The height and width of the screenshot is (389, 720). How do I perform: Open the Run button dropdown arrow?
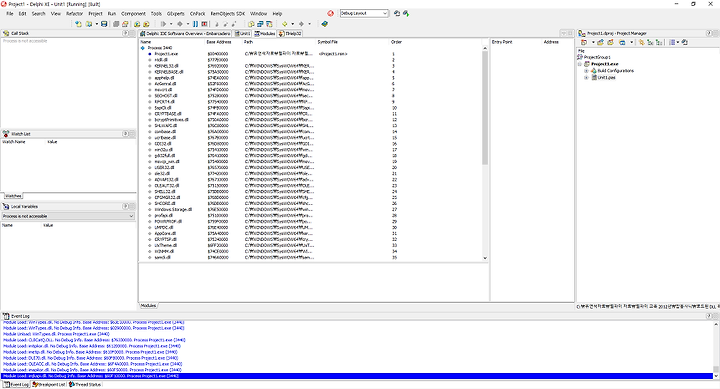click(x=171, y=24)
